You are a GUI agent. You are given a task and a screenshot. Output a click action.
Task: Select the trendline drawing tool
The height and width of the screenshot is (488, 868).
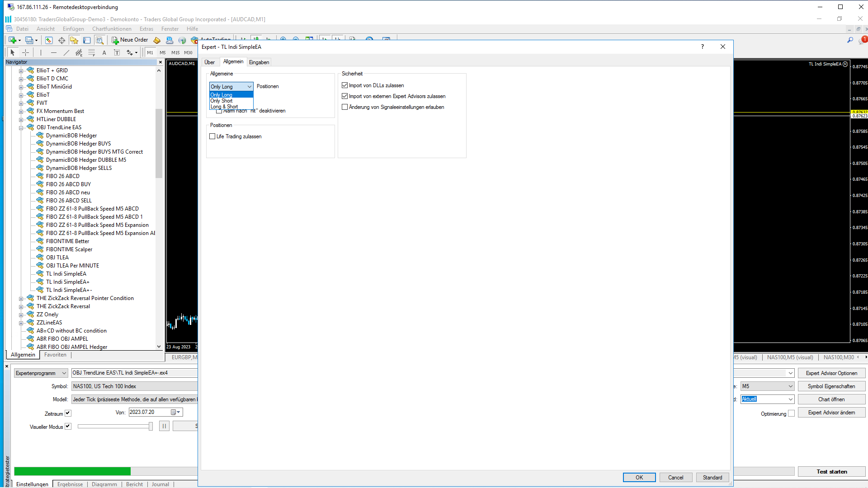(x=66, y=52)
